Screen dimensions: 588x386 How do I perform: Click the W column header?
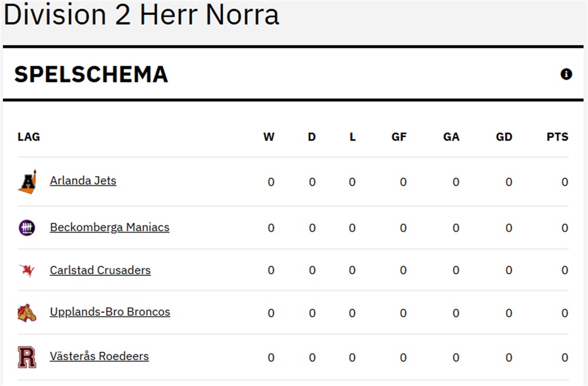(269, 137)
